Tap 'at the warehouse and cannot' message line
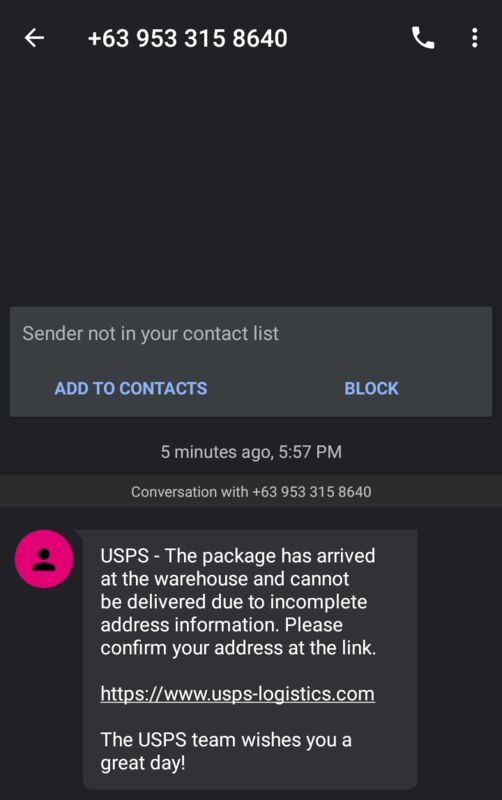Image resolution: width=502 pixels, height=800 pixels. pyautogui.click(x=225, y=579)
